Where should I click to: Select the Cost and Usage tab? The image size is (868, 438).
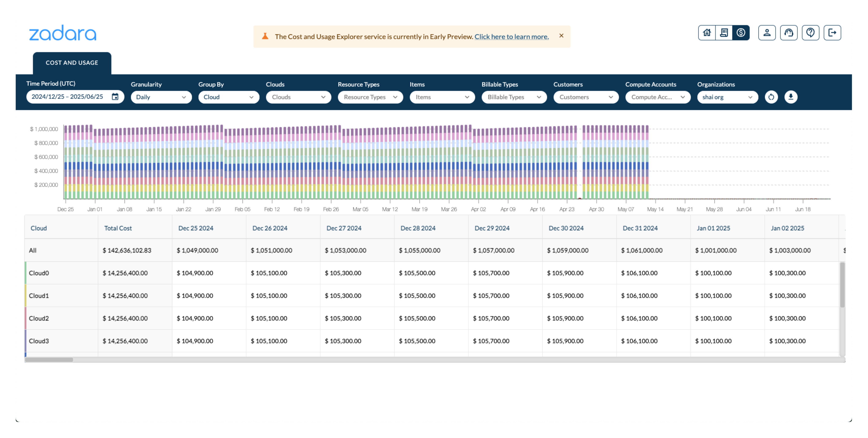pos(72,63)
